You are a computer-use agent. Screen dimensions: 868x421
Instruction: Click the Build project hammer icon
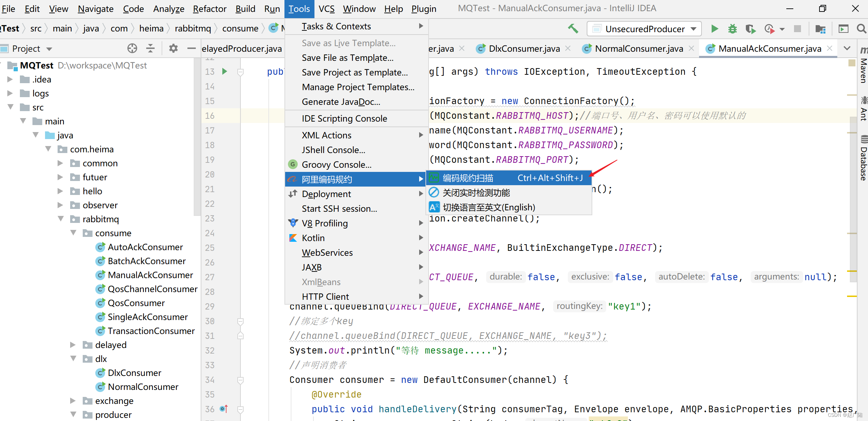click(573, 29)
